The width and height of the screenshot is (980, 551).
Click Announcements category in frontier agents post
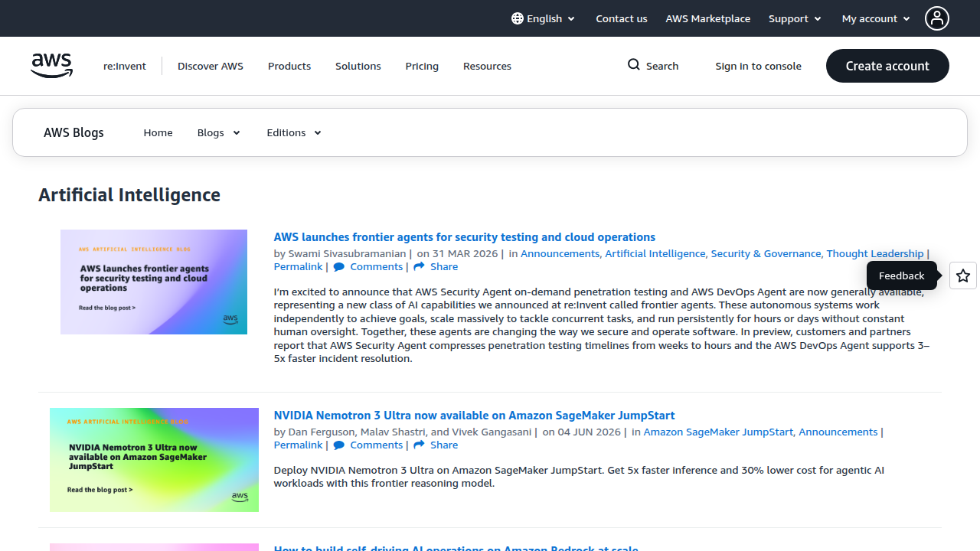pyautogui.click(x=560, y=253)
